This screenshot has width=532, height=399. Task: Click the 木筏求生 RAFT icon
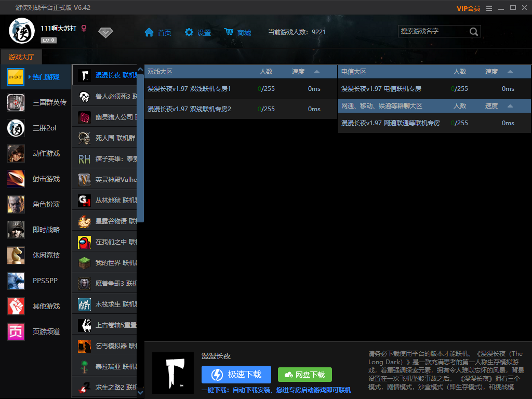click(x=84, y=304)
